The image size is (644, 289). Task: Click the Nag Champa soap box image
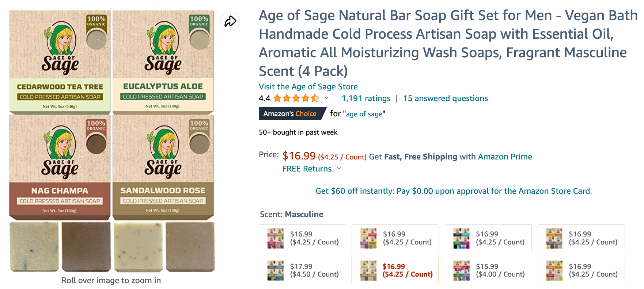[60, 167]
